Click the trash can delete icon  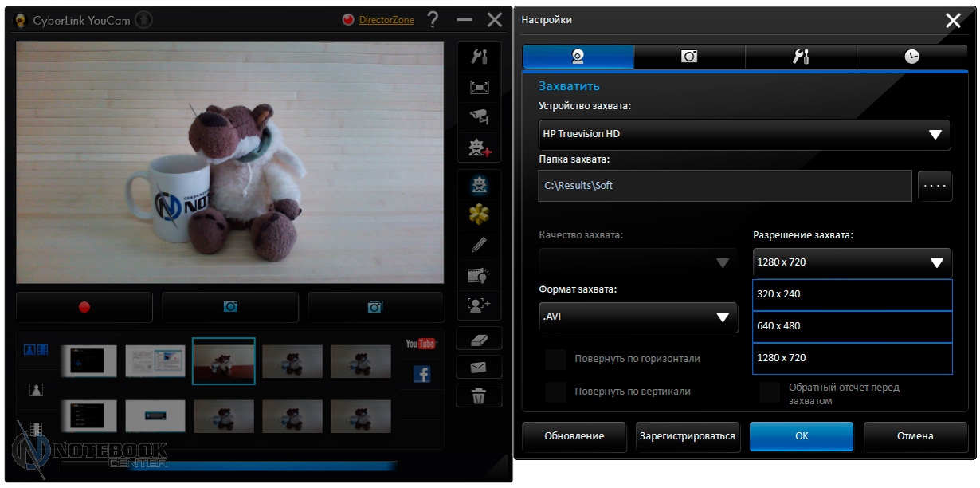pos(479,396)
